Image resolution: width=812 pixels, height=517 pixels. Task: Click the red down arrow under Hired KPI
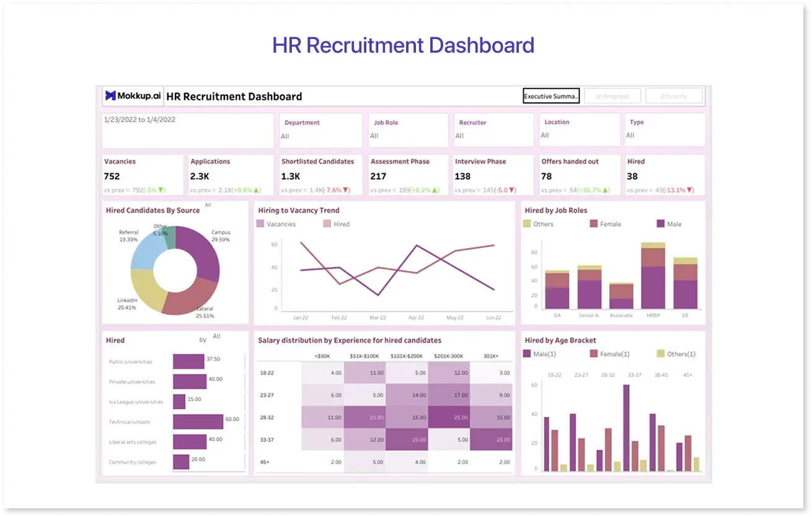point(690,190)
